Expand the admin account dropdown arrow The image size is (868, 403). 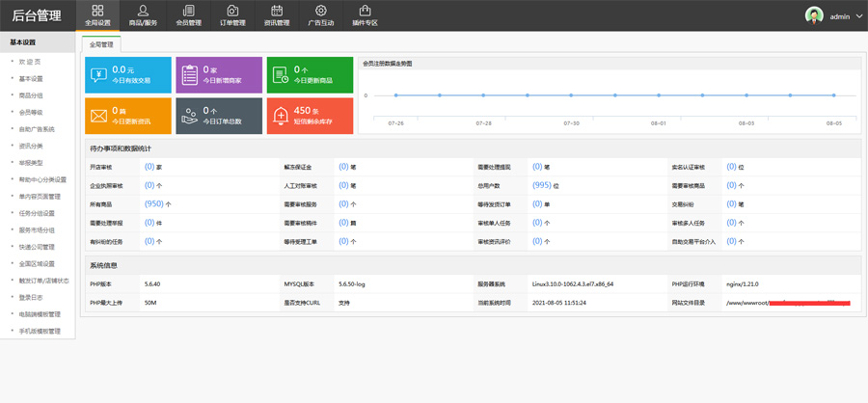pos(859,16)
